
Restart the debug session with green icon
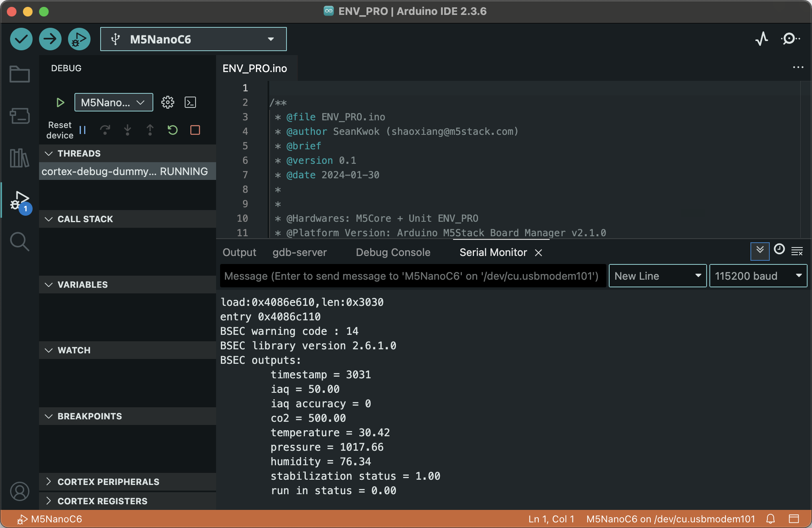[173, 130]
